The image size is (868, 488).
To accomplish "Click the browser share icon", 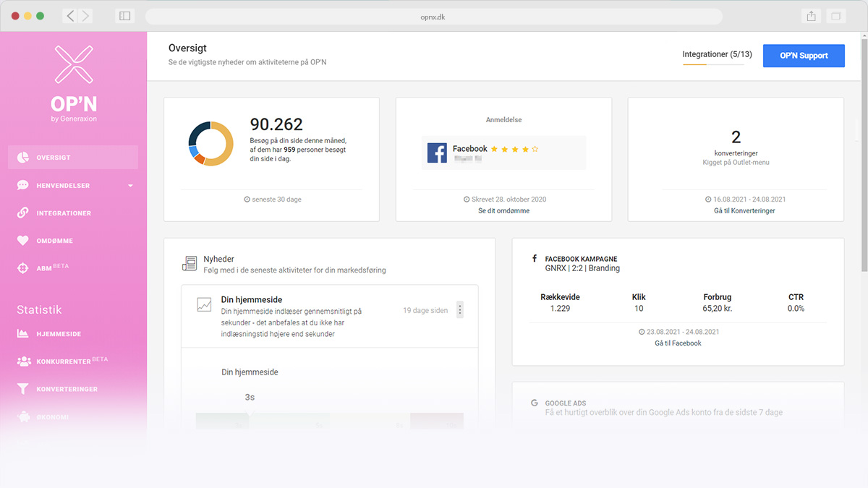I will pyautogui.click(x=811, y=16).
